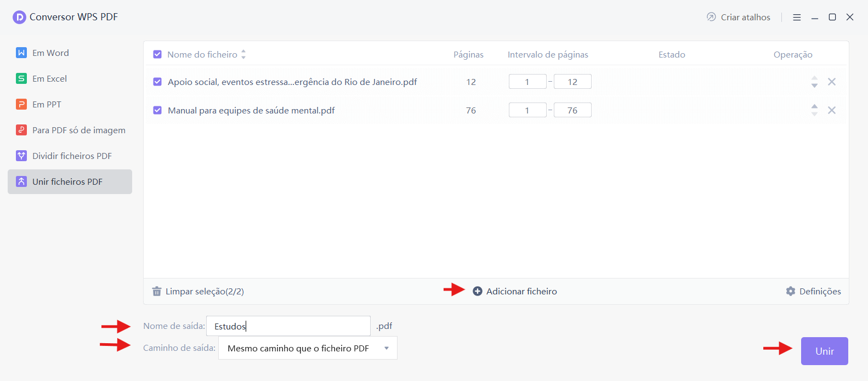This screenshot has width=868, height=381.
Task: Click the Nome de saída text field
Action: (288, 326)
